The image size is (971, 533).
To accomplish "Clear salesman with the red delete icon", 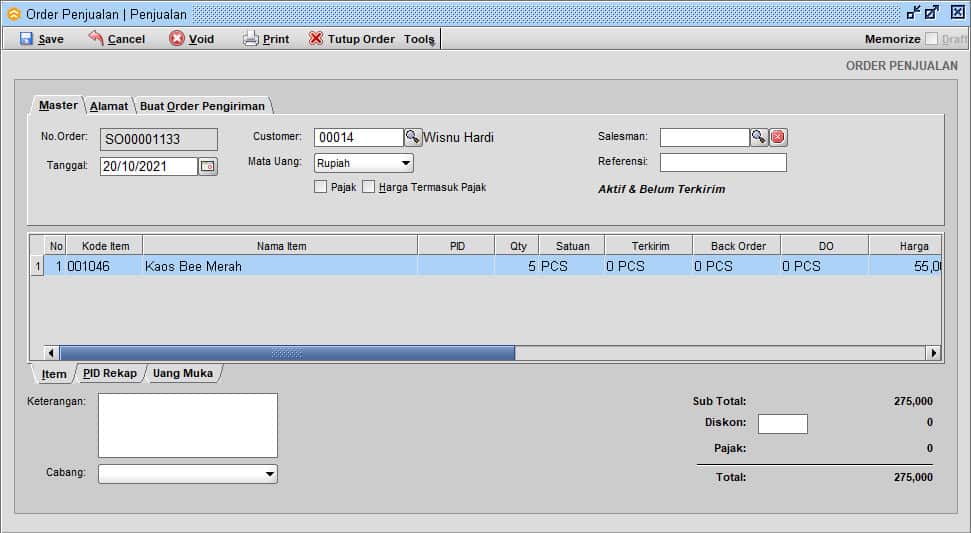I will coord(778,137).
